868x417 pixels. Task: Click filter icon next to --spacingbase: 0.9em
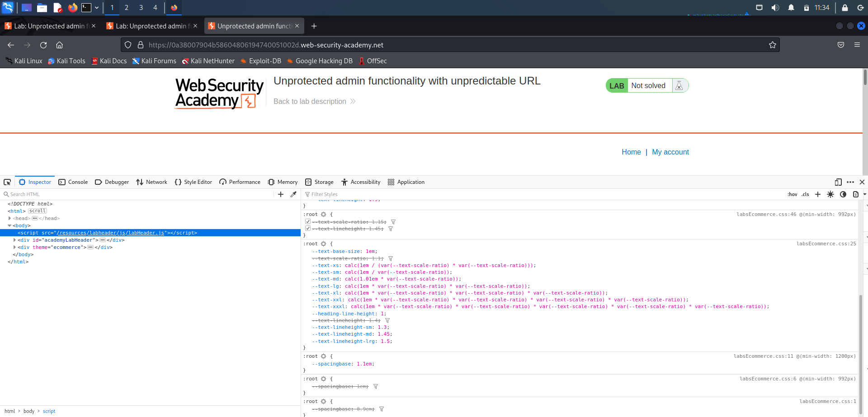pos(382,409)
